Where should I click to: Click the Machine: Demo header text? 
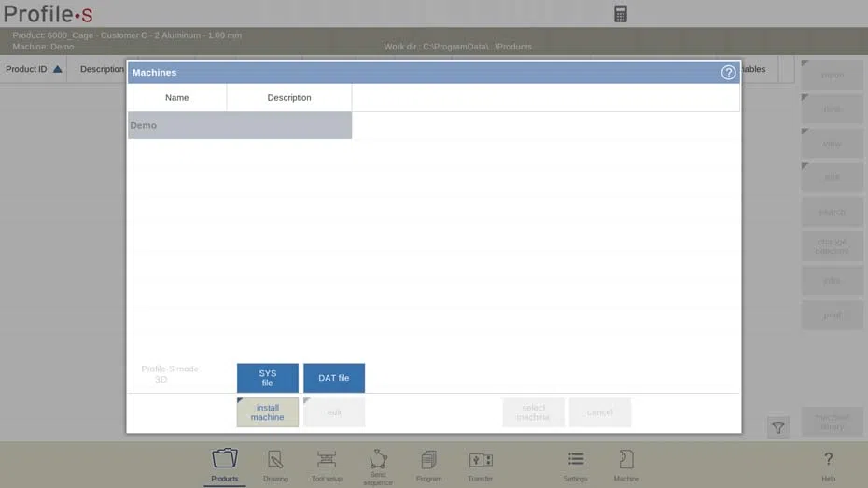pos(43,47)
